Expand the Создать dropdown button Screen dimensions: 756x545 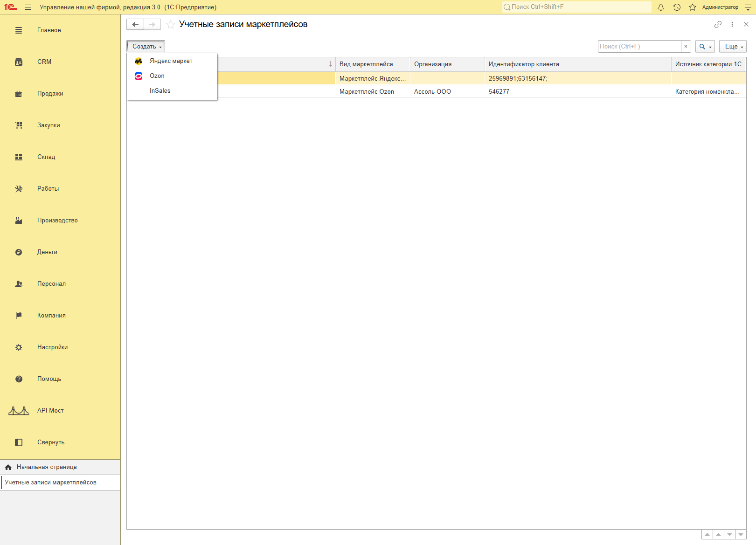pos(146,46)
